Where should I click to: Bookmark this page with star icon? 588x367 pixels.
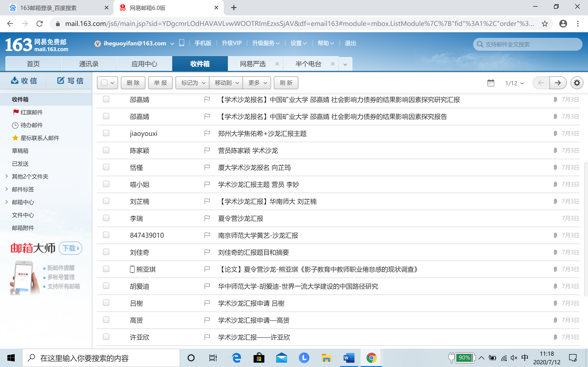(x=545, y=24)
